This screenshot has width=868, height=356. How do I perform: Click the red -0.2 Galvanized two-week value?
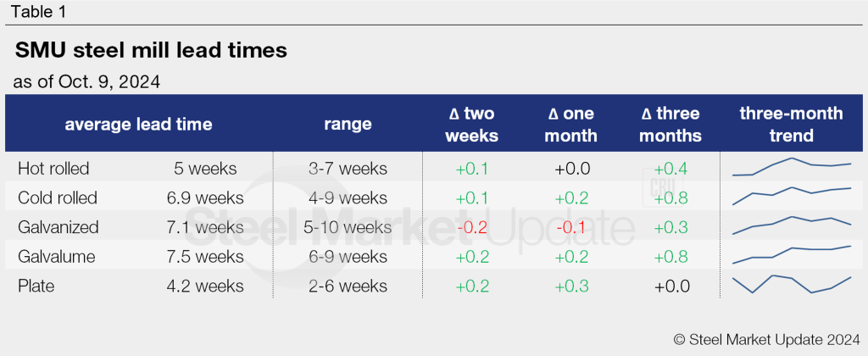pos(472,227)
